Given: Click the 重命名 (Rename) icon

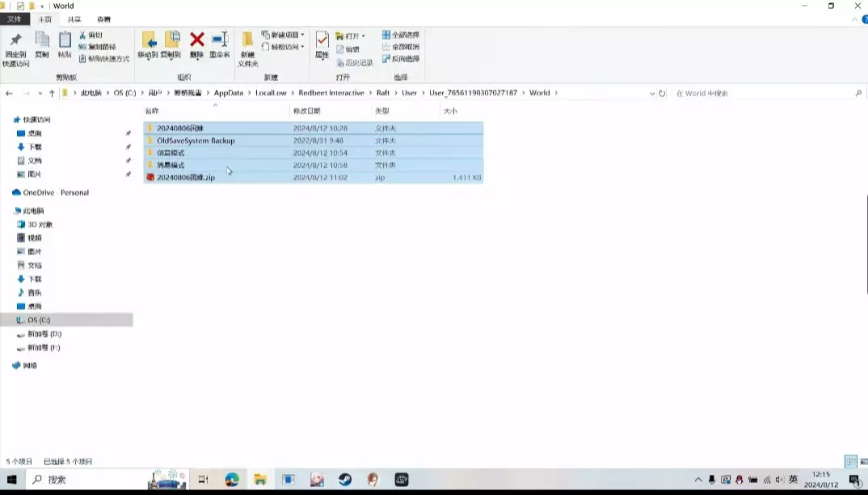Looking at the screenshot, I should 220,44.
